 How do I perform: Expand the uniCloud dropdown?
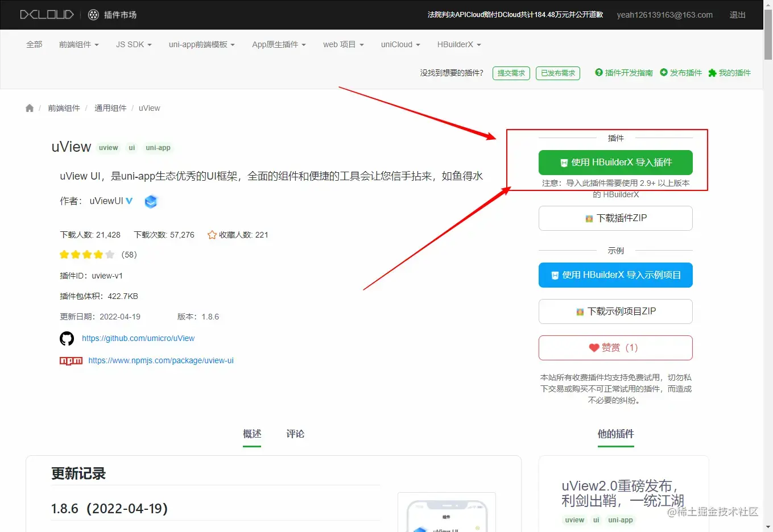pos(400,44)
